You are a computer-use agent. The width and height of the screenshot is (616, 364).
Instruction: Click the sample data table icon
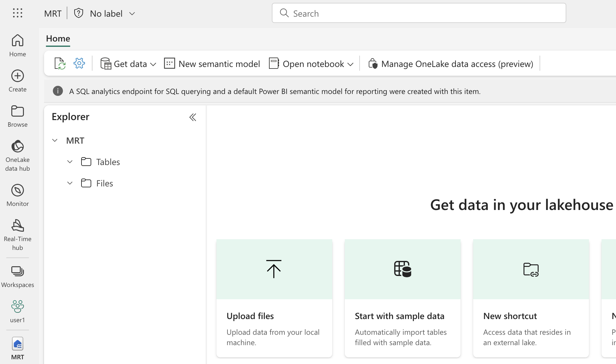(403, 269)
